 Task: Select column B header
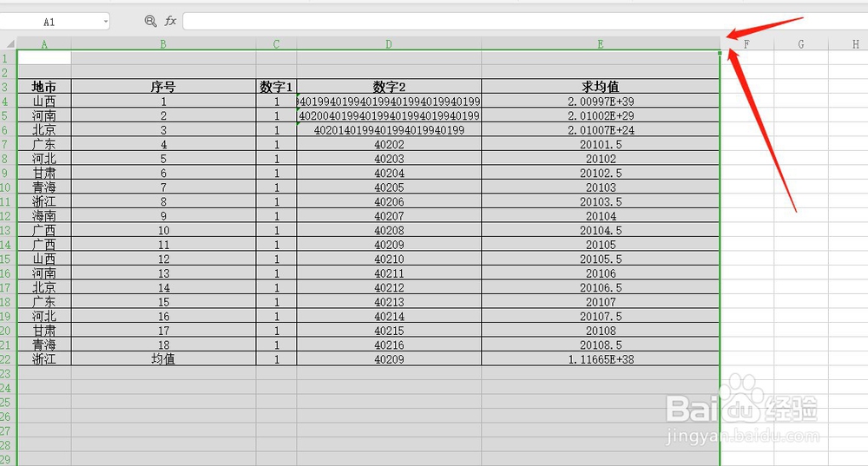tap(163, 43)
